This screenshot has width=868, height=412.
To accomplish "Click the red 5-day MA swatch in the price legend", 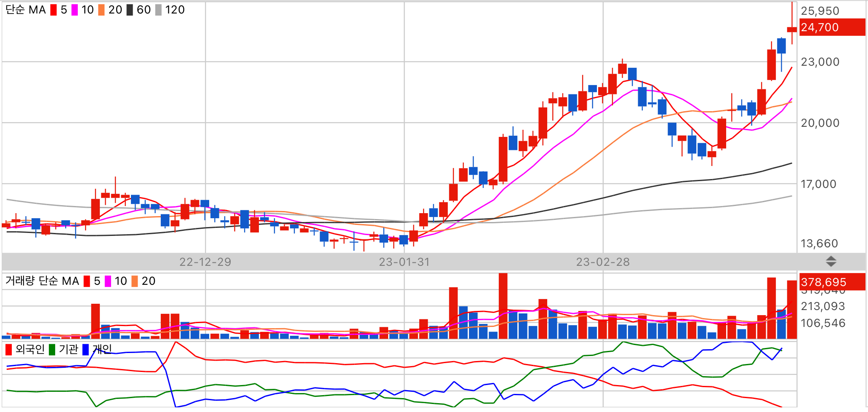I will tap(53, 10).
